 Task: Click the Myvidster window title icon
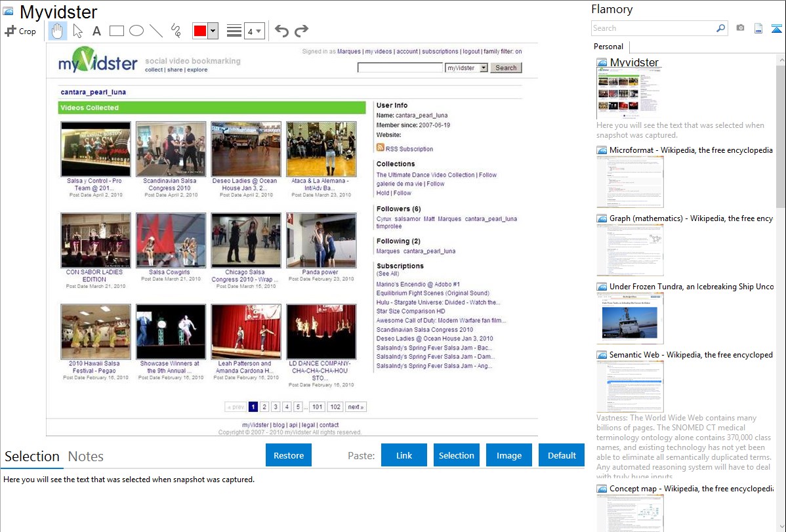pyautogui.click(x=8, y=11)
